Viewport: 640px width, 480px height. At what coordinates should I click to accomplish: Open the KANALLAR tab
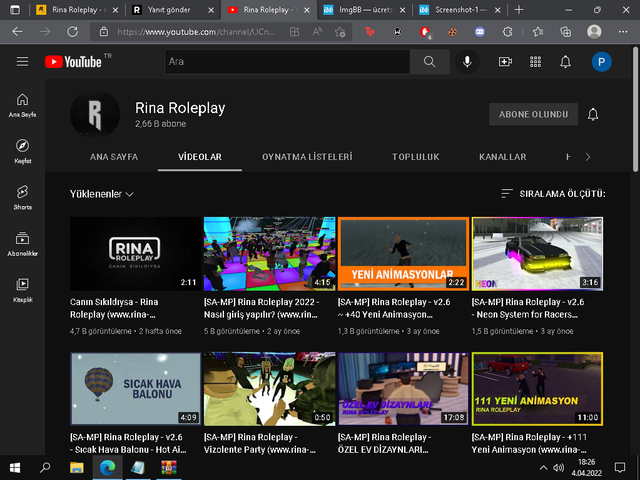(502, 157)
